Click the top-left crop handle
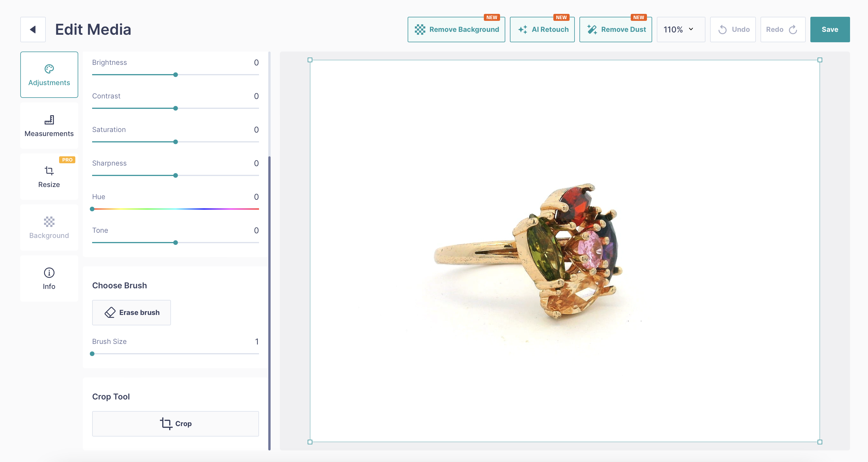 coord(310,60)
